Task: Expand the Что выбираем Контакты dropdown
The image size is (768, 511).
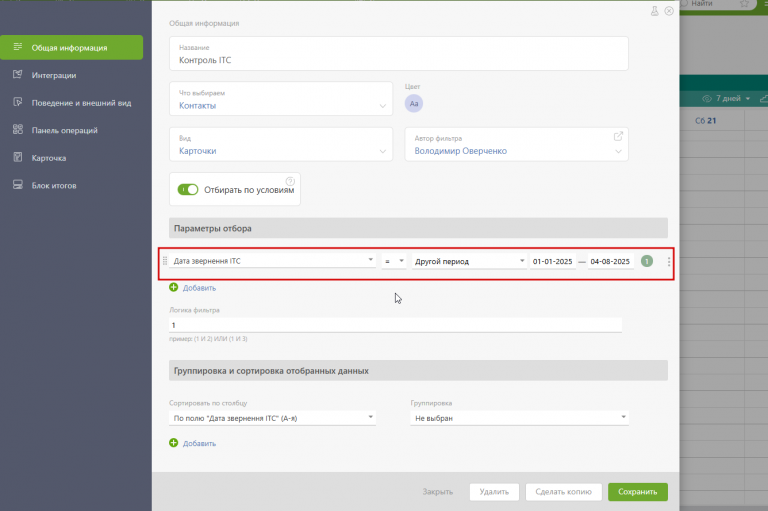Action: 281,98
